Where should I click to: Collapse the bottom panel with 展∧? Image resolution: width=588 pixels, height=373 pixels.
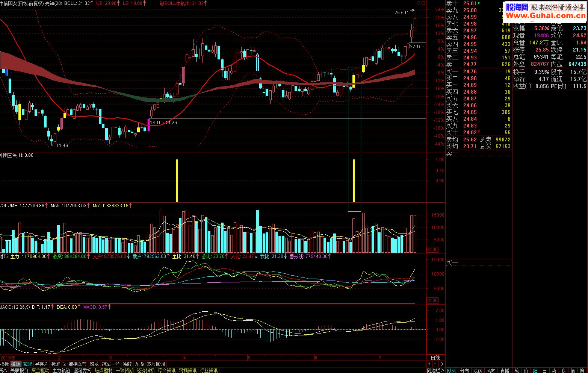[x=4, y=370]
